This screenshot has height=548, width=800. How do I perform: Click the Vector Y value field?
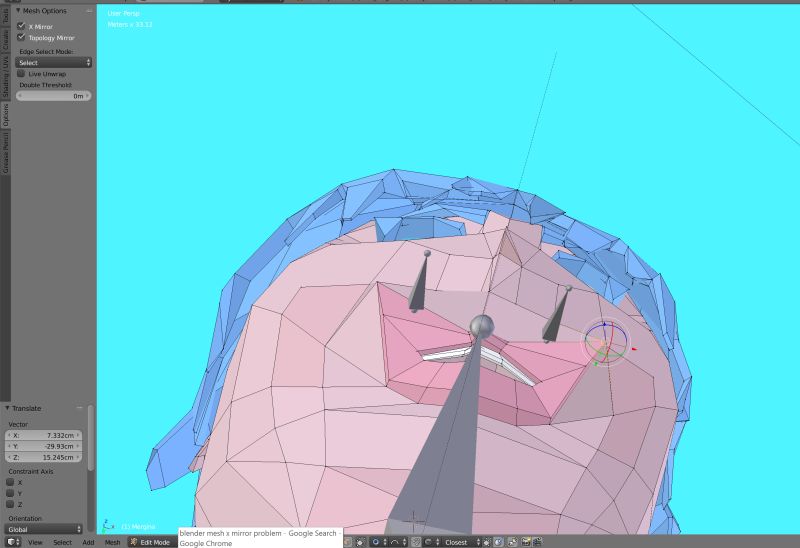point(43,446)
